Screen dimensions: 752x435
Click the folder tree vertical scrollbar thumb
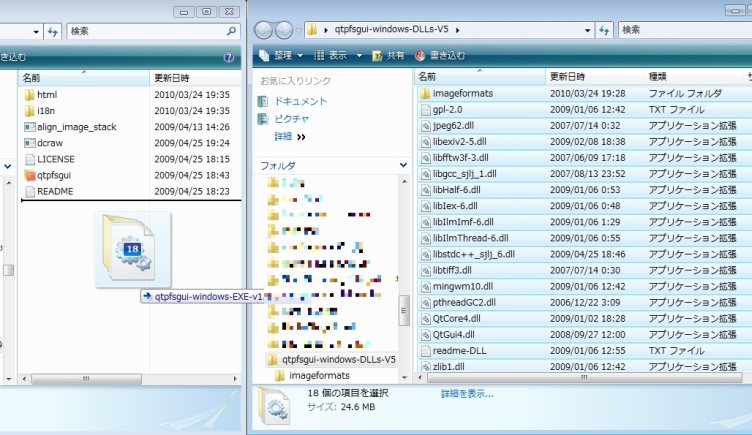[404, 311]
